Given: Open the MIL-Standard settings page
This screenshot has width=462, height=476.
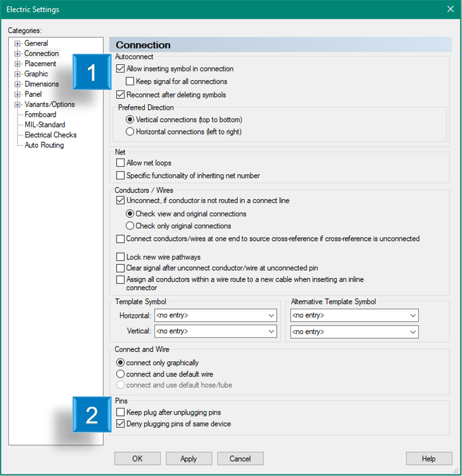Looking at the screenshot, I should click(45, 125).
